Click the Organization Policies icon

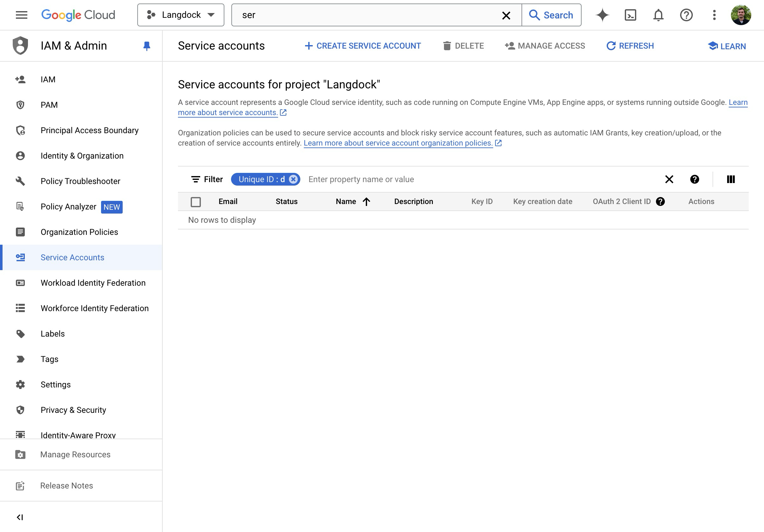click(x=20, y=232)
